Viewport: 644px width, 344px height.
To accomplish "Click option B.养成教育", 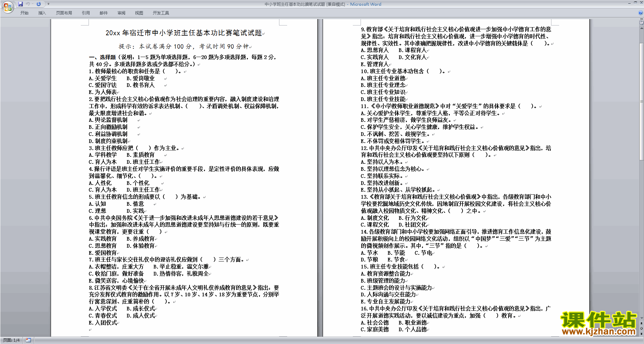I will click(x=141, y=239).
